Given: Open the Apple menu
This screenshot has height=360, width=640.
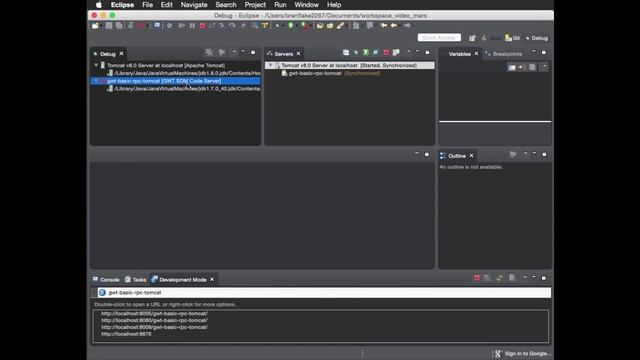Looking at the screenshot, I should point(99,5).
